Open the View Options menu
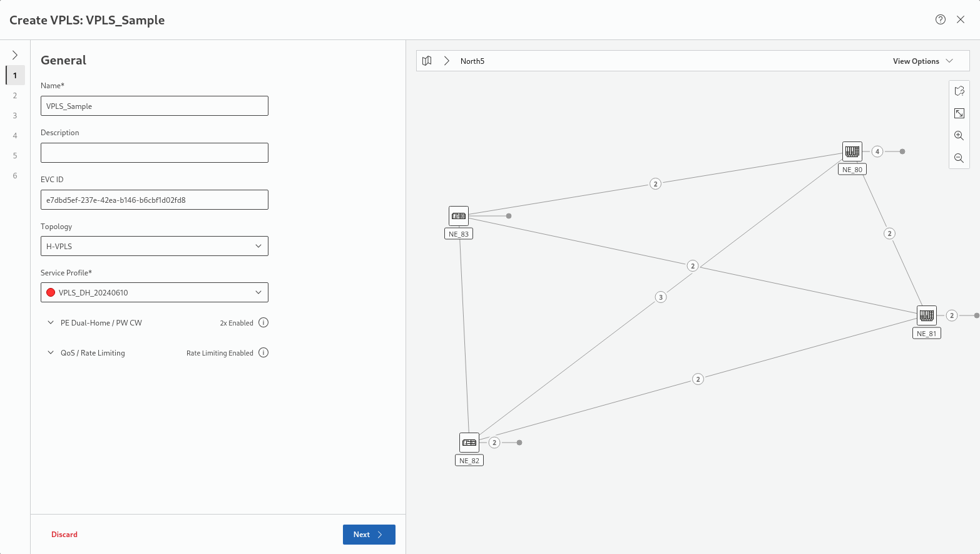The width and height of the screenshot is (980, 554). (922, 61)
